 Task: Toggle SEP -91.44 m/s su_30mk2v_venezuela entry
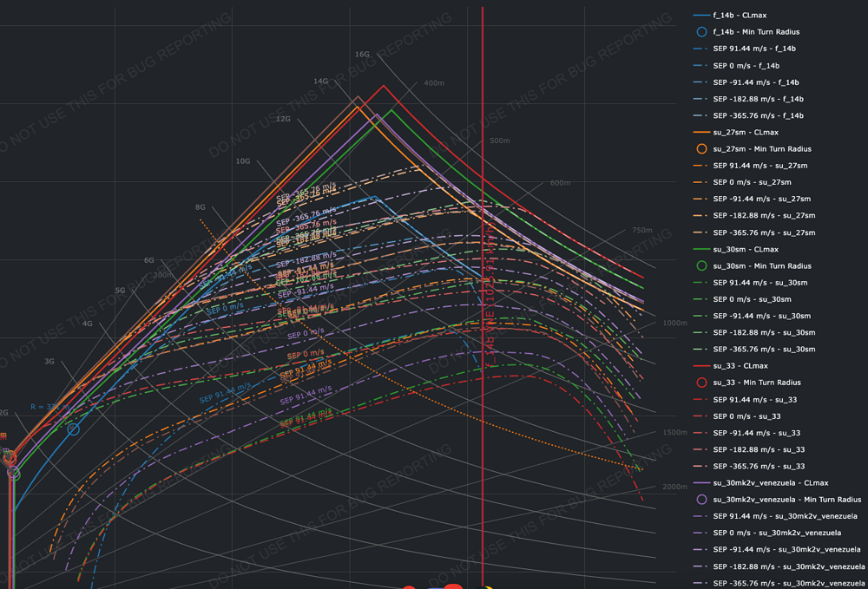(777, 549)
